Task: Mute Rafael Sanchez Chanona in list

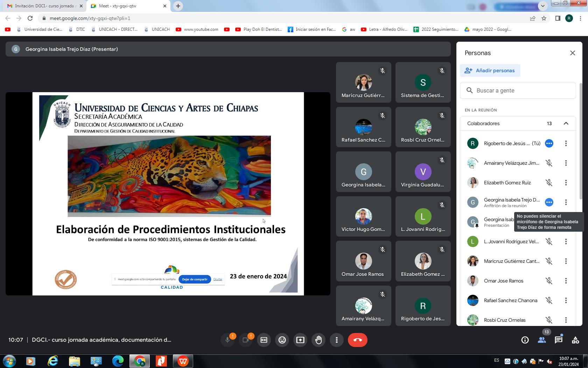Action: click(x=549, y=300)
